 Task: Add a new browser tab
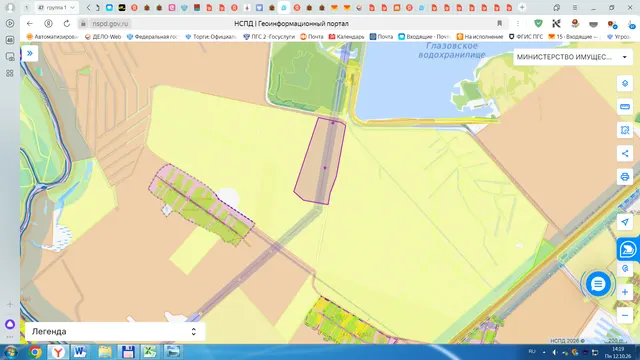522,7
